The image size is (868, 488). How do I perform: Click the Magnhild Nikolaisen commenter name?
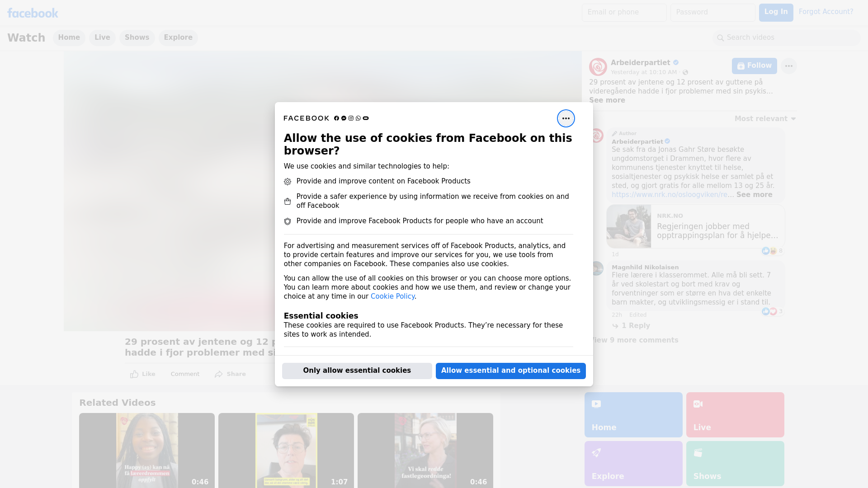645,267
